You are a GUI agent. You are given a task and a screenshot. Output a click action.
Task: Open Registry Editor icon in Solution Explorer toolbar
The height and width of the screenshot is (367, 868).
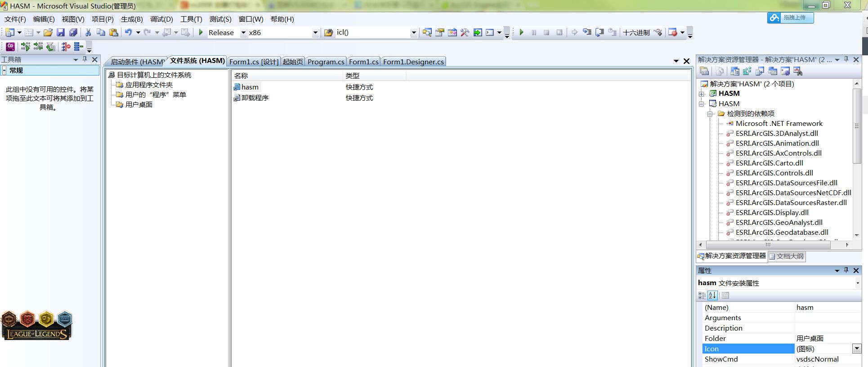(747, 71)
